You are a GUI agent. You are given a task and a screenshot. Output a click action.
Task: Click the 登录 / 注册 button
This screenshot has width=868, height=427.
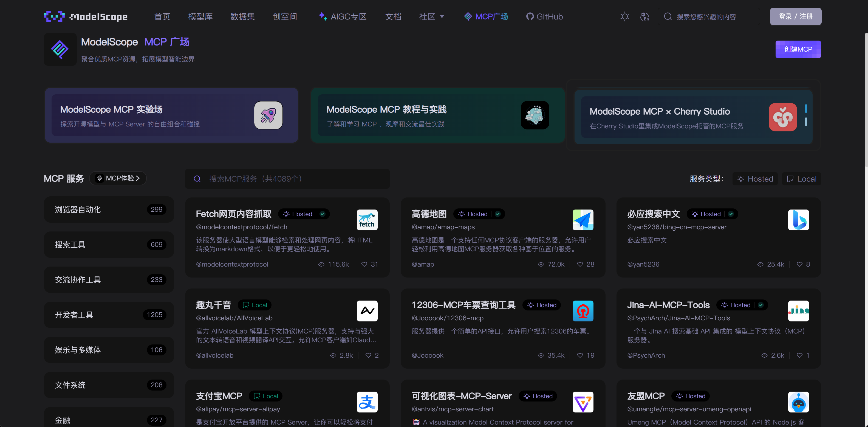pyautogui.click(x=795, y=16)
